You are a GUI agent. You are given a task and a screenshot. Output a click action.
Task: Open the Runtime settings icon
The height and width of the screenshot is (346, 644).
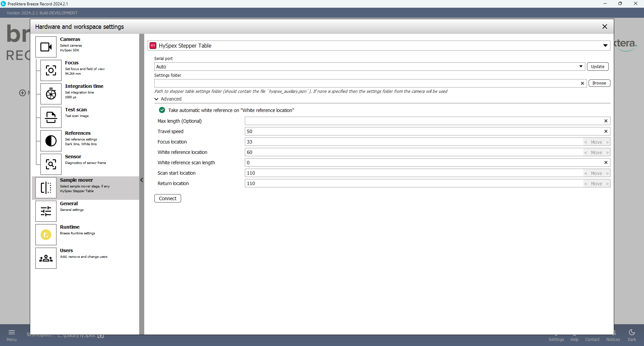tap(46, 235)
